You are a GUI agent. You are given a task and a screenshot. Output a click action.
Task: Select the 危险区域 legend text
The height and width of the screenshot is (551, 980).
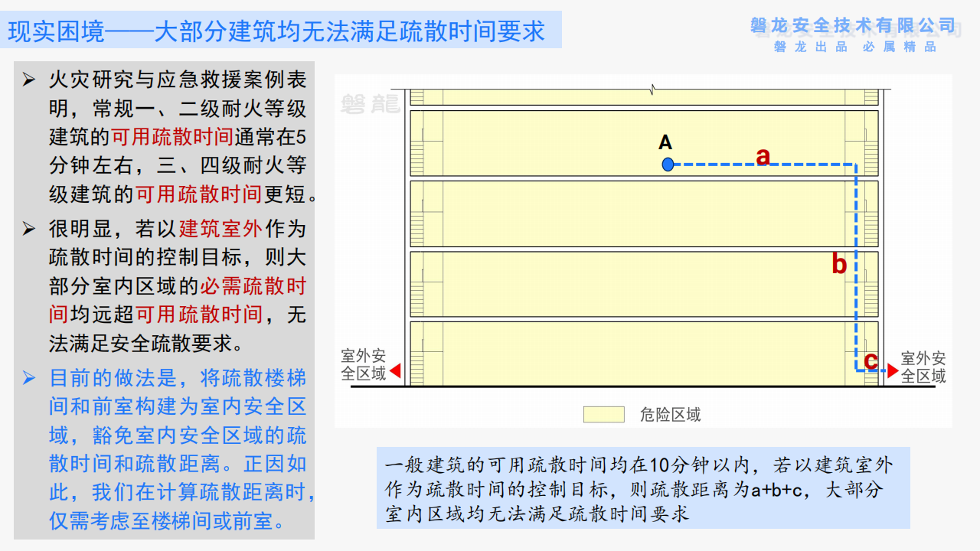670,415
